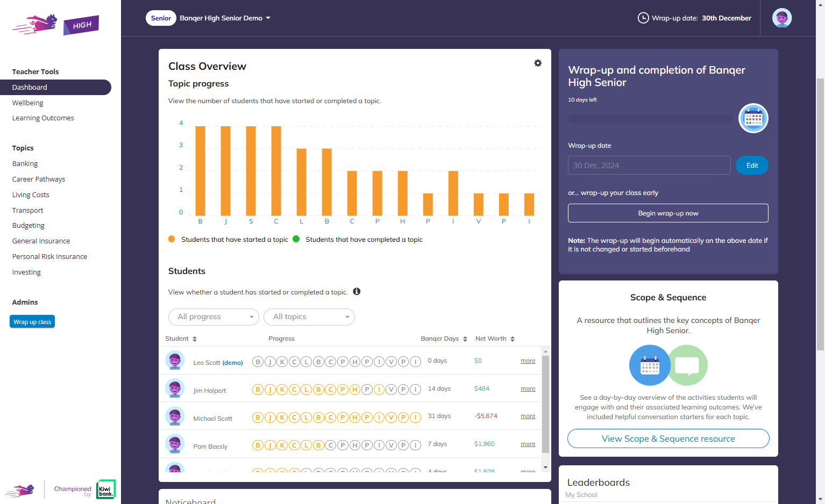The height and width of the screenshot is (504, 825).
Task: Sort the table by the Student column
Action: coord(181,339)
